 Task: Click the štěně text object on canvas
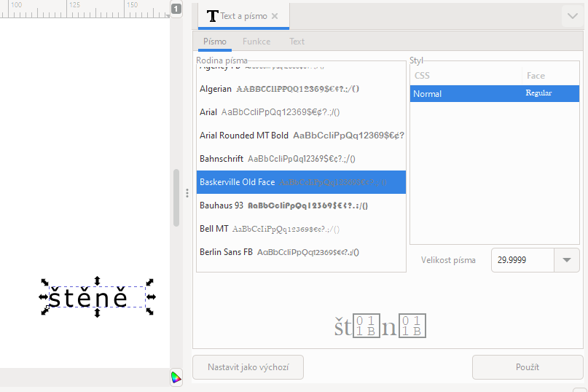(88, 298)
